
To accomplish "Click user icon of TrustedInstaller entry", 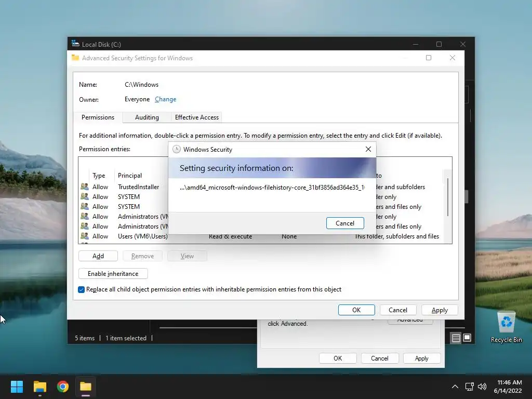I will click(85, 187).
